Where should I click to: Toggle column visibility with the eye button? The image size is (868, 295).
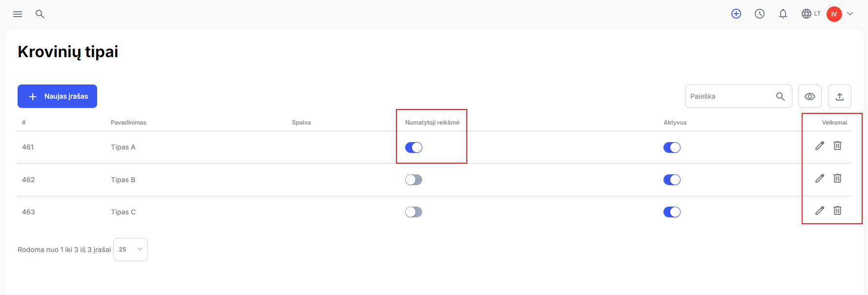pyautogui.click(x=810, y=96)
